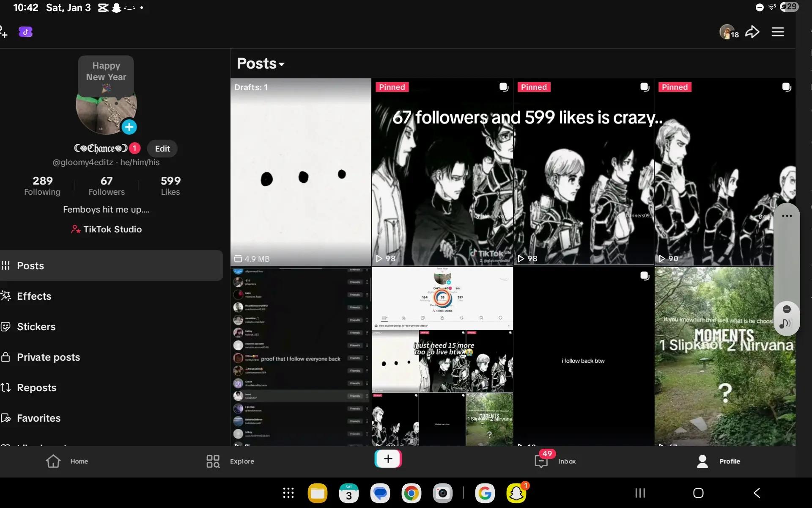
Task: Open the add friends icon
Action: point(3,32)
